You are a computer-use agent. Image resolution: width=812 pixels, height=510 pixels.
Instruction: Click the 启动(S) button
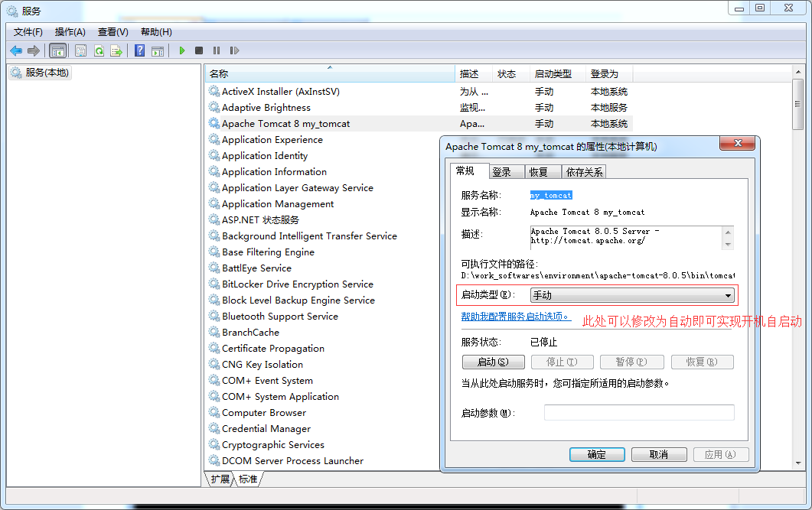point(493,362)
